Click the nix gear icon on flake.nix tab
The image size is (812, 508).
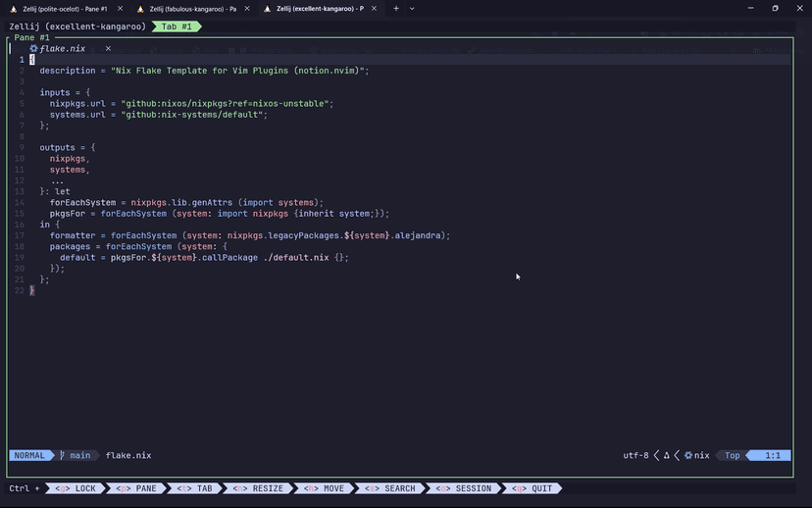coord(34,48)
